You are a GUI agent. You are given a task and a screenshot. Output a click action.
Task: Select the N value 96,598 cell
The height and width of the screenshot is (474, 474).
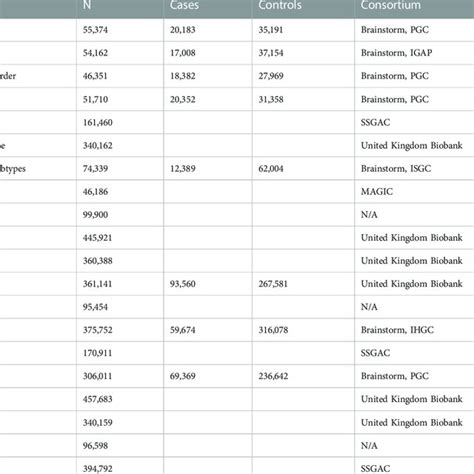click(x=120, y=445)
